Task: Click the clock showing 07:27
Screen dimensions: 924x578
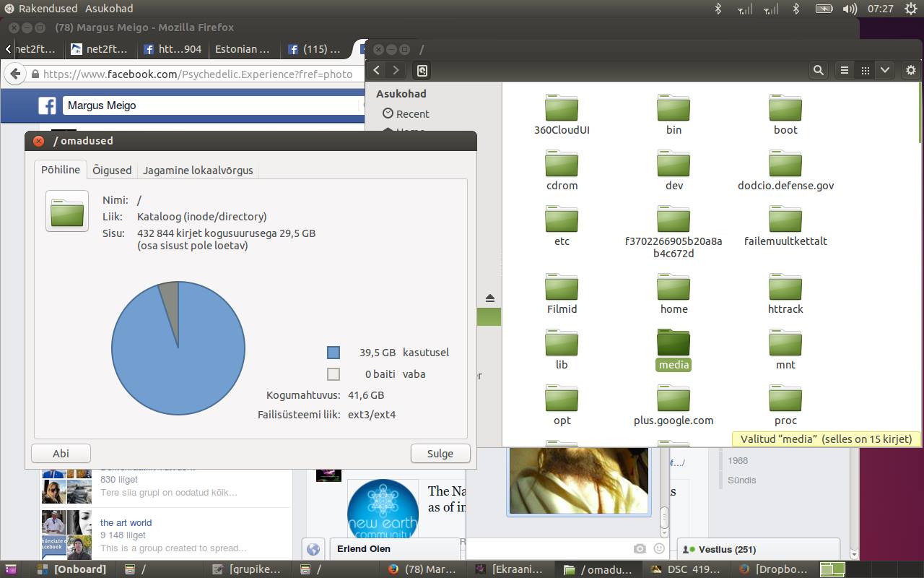Action: pos(881,9)
